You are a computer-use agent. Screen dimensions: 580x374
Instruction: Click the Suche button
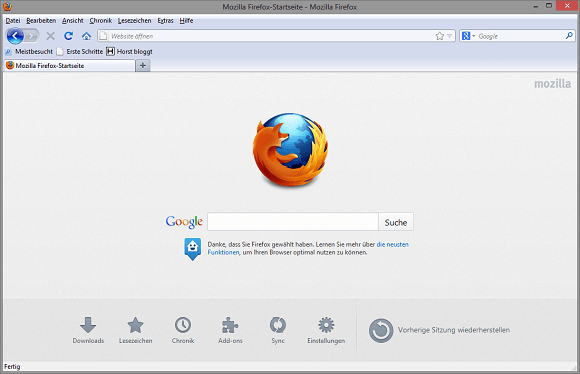click(395, 222)
